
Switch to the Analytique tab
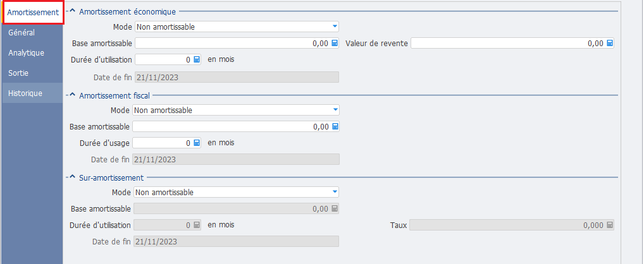click(26, 52)
